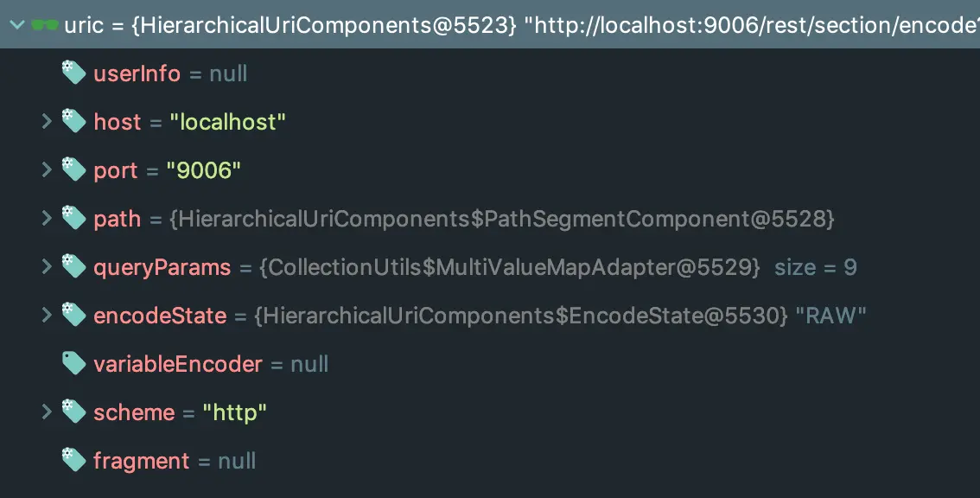The width and height of the screenshot is (980, 498).
Task: Expand the port field node
Action: (47, 169)
